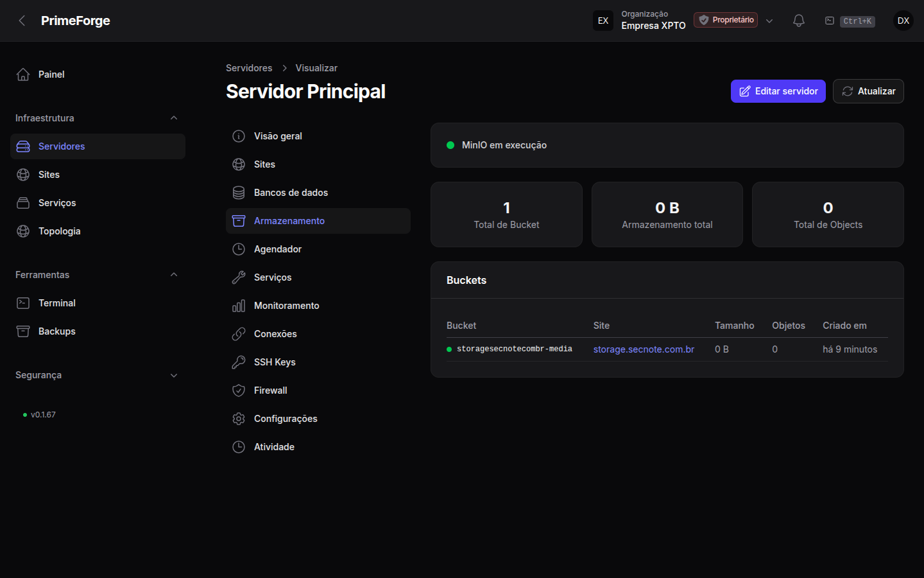Image resolution: width=924 pixels, height=578 pixels.
Task: Switch to the Bancos de dados tab
Action: 318,193
